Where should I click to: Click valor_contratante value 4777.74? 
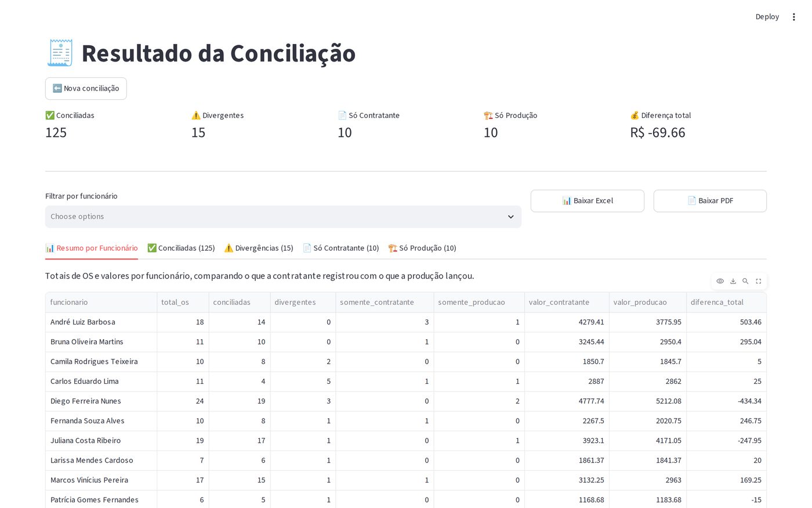click(567, 401)
